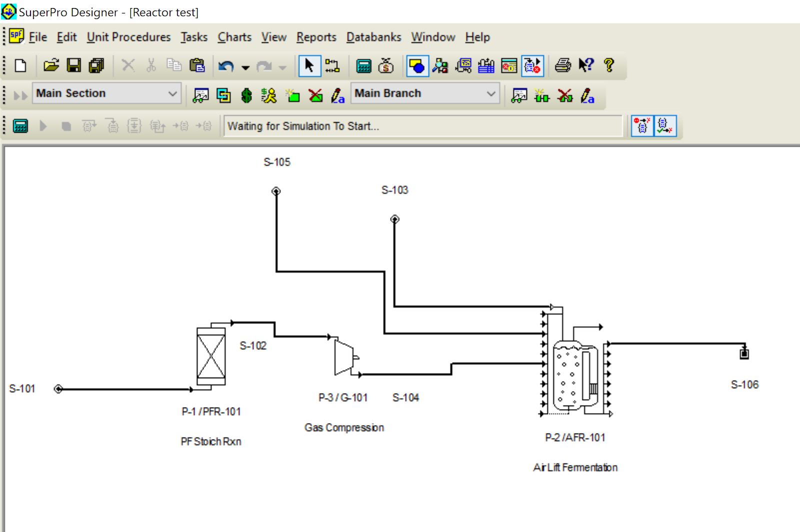The height and width of the screenshot is (532, 800).
Task: Activate context help pointer with question mark
Action: click(x=586, y=65)
